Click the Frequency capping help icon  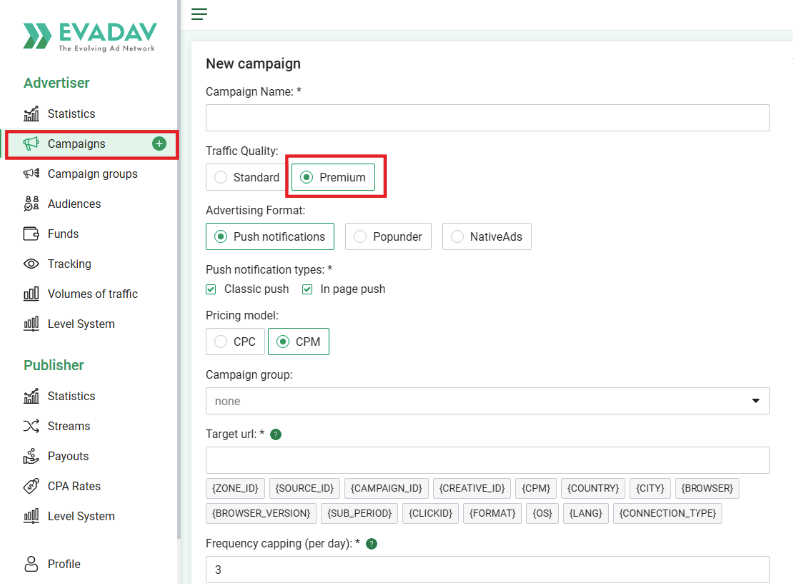coord(371,544)
